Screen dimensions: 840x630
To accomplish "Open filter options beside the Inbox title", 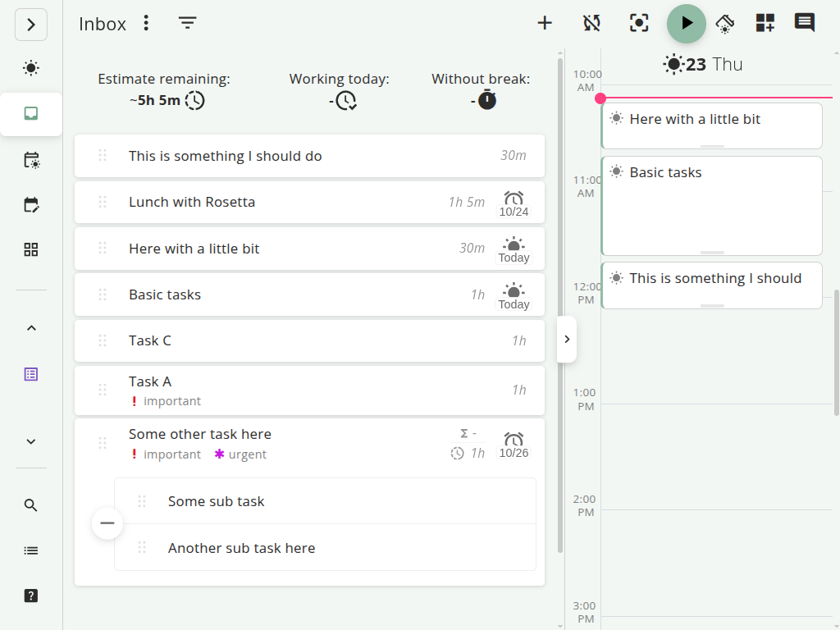I will point(187,23).
